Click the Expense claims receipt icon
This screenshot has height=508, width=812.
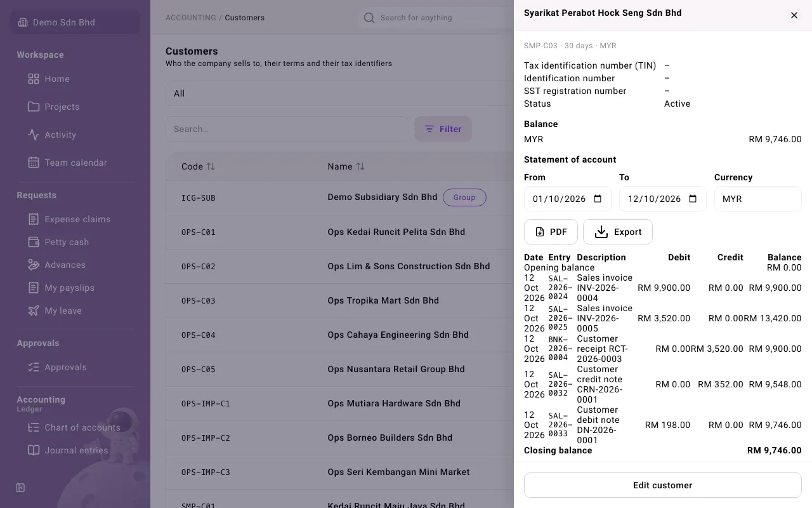[x=34, y=219]
